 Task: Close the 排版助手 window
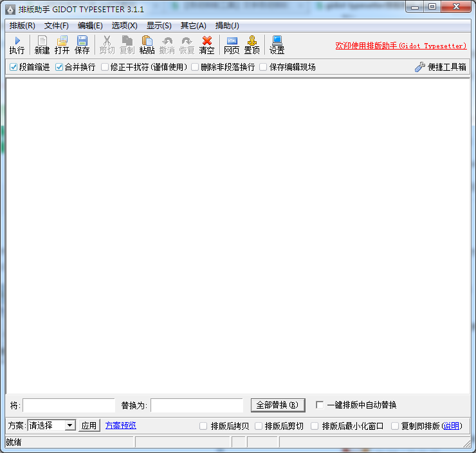coord(456,7)
